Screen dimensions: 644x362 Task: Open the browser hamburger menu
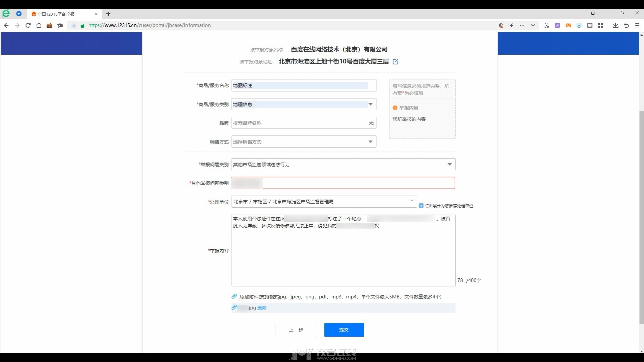coord(637,25)
